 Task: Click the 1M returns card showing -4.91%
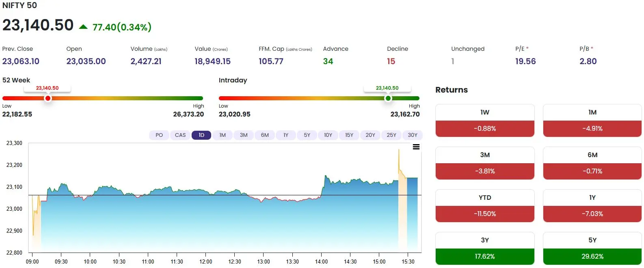tap(592, 121)
